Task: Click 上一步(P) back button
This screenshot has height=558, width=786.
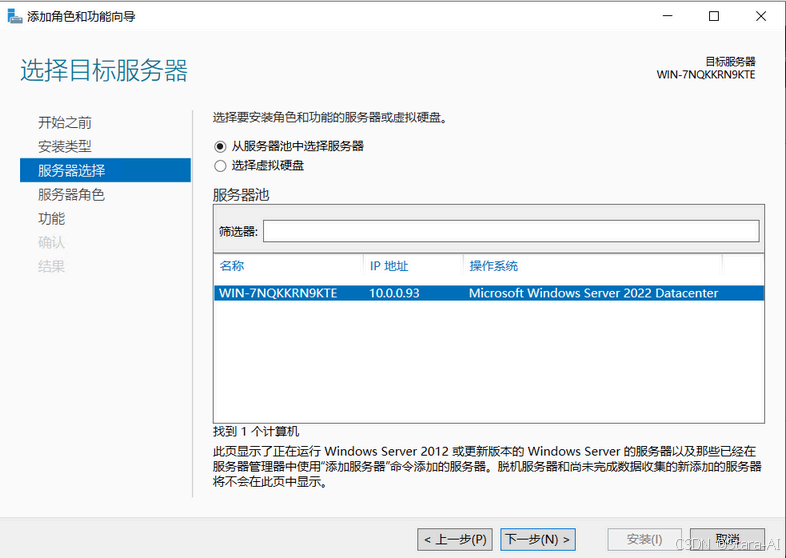Action: pyautogui.click(x=455, y=539)
